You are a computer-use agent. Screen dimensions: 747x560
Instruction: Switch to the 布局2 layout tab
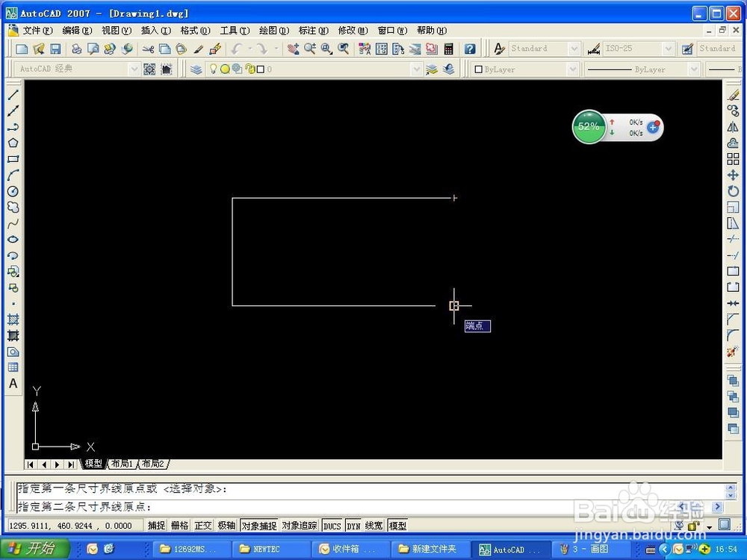153,464
